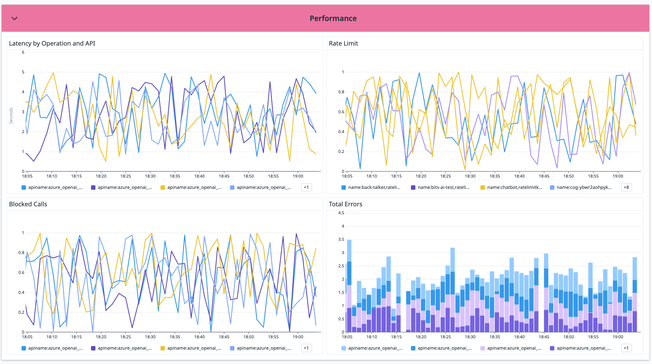
Task: Click yellow swatch in Latency chart legend
Action: (x=163, y=188)
